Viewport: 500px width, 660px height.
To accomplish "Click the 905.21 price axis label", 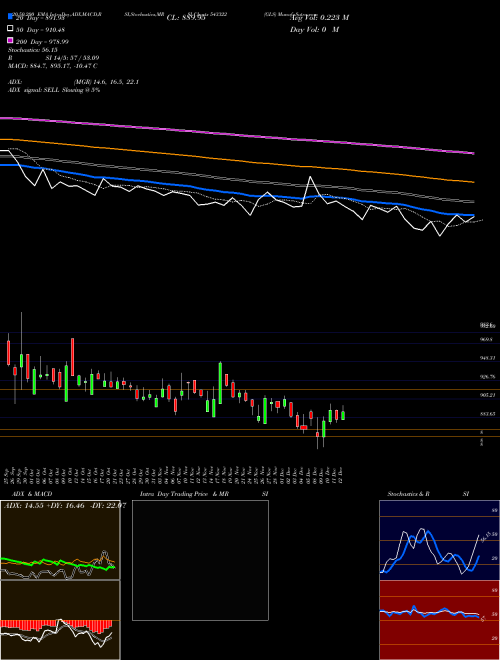I will [x=487, y=395].
